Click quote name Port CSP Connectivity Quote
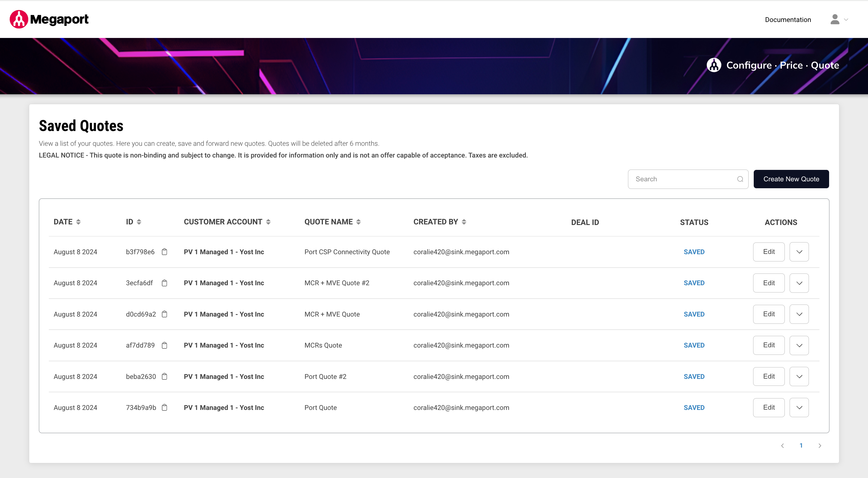 click(x=347, y=252)
